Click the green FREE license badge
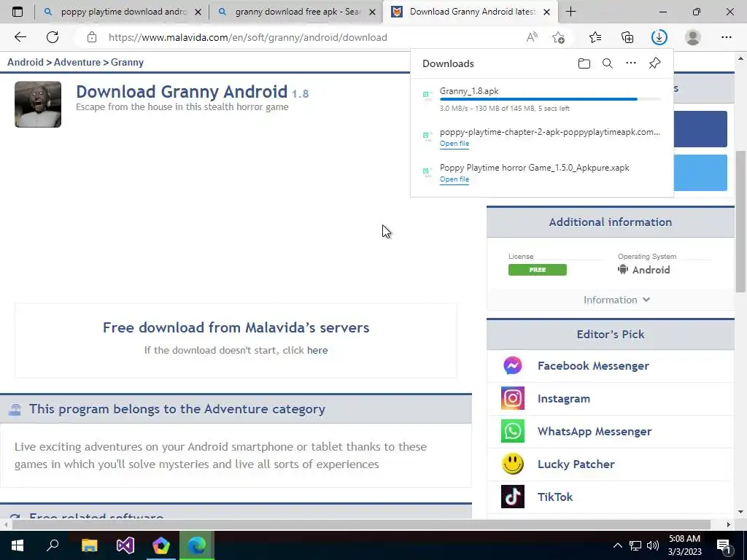The width and height of the screenshot is (747, 560). tap(538, 270)
